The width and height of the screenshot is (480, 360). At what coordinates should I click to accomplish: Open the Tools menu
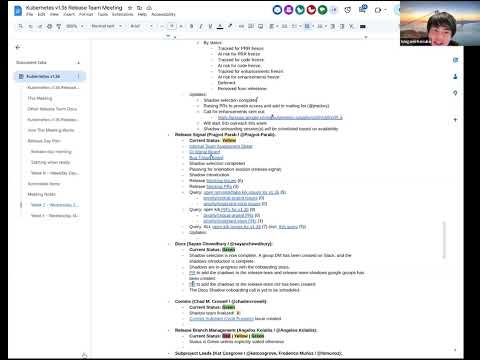pyautogui.click(x=103, y=14)
